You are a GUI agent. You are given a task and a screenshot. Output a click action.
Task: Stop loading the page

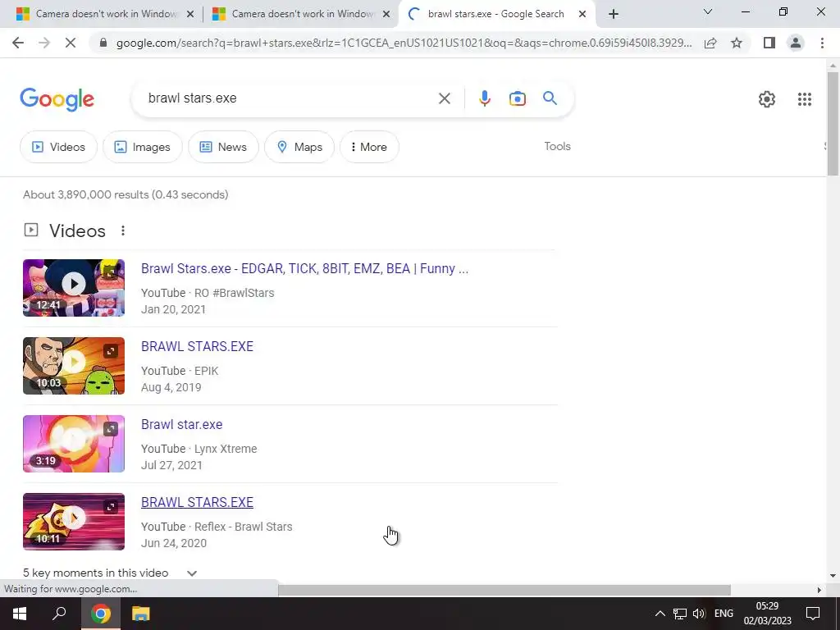click(x=71, y=43)
